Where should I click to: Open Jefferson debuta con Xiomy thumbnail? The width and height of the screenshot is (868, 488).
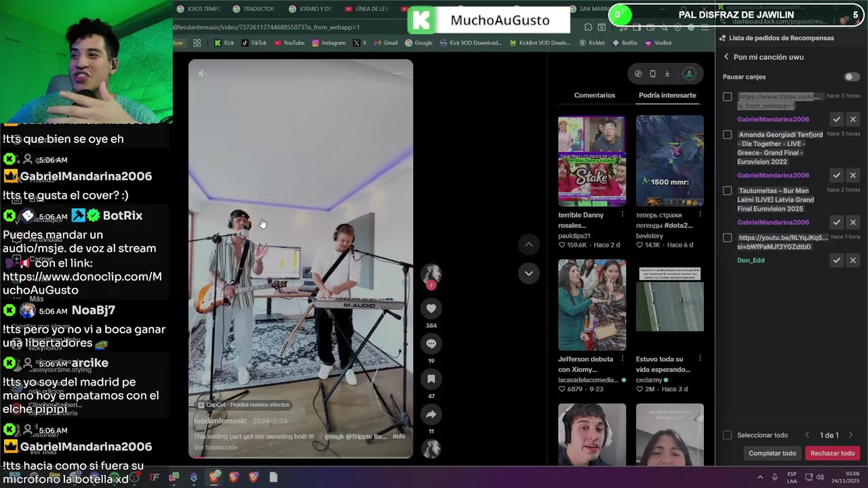tap(592, 305)
